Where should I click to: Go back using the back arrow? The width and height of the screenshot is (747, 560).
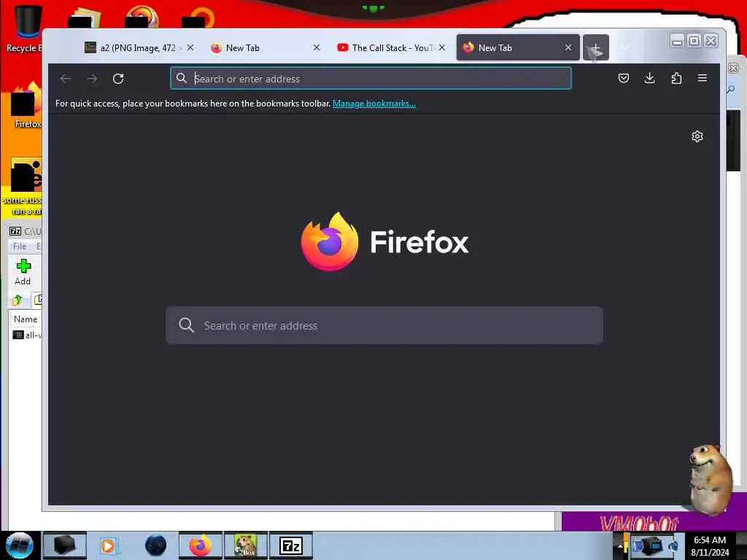(x=66, y=79)
